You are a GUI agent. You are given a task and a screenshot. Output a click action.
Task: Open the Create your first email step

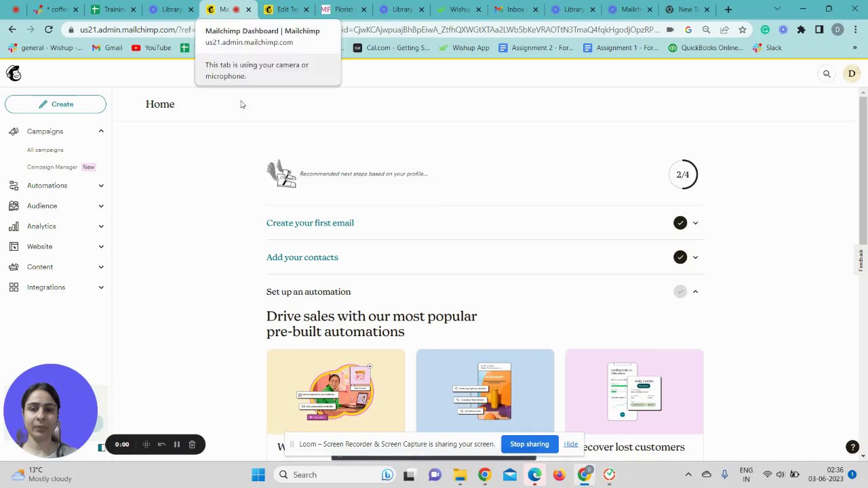point(310,223)
